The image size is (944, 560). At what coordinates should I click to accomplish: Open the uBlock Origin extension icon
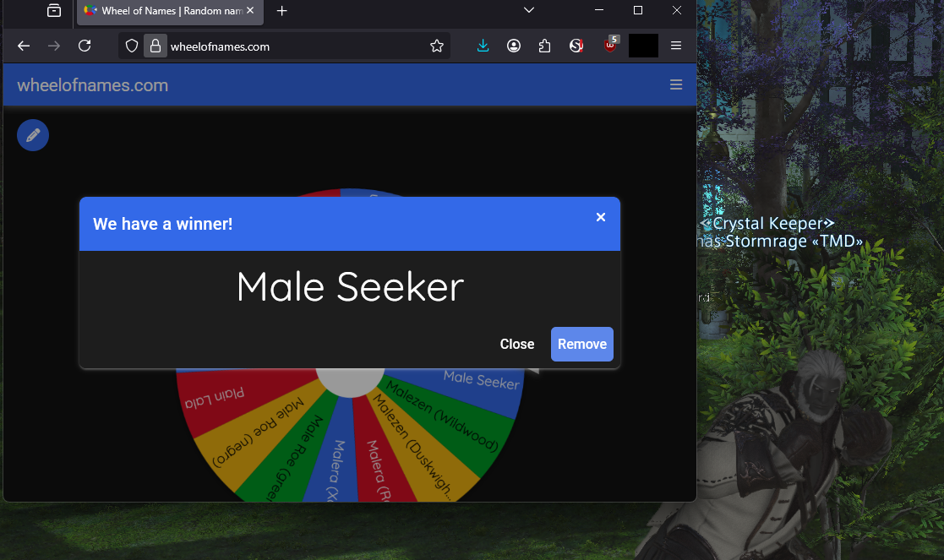(610, 45)
